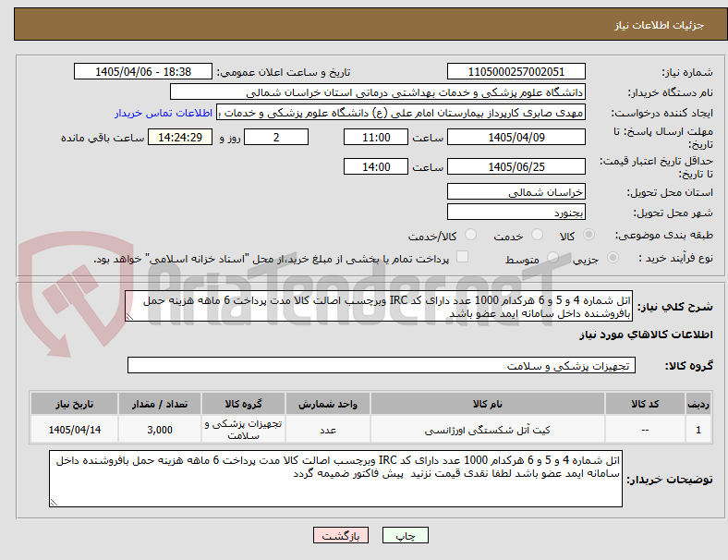Click the request creator field مهدی صابری

401,113
